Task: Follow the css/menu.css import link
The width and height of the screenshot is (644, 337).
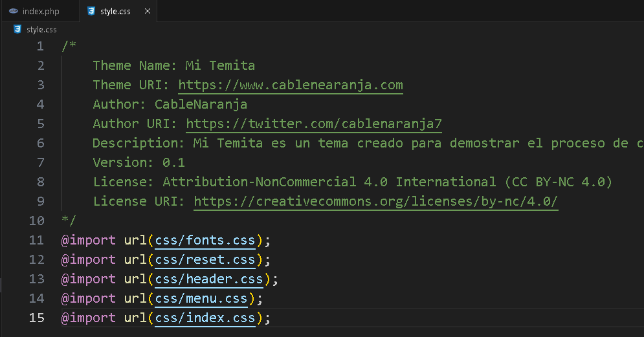Action: (201, 298)
